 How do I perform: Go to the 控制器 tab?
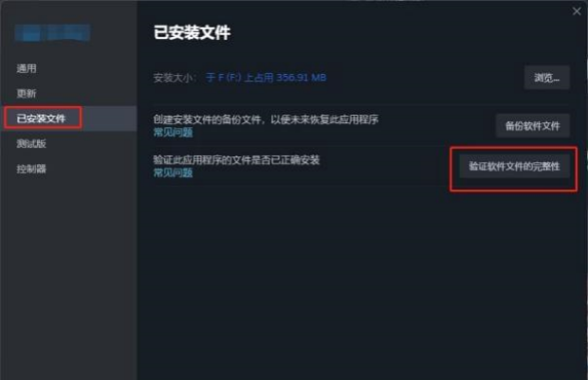[x=31, y=169]
